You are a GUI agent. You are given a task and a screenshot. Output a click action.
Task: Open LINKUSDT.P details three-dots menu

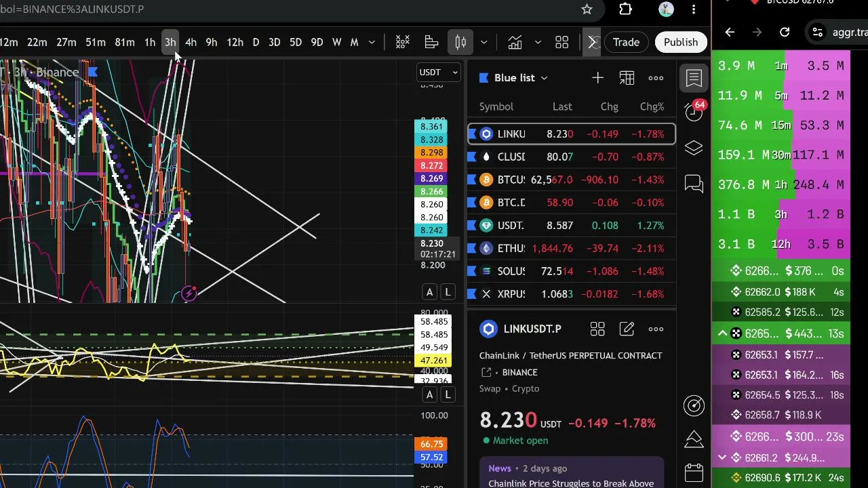click(x=656, y=329)
